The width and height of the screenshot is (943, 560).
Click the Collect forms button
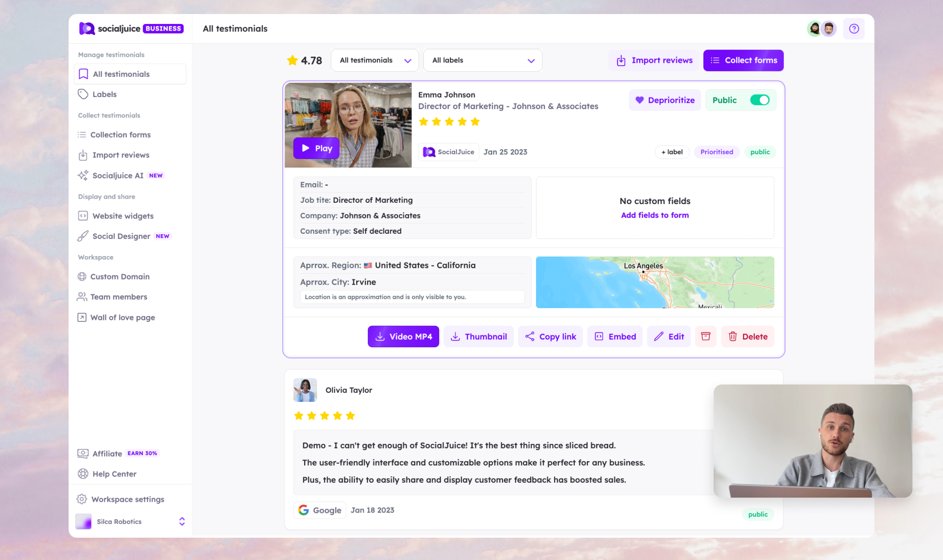[743, 60]
